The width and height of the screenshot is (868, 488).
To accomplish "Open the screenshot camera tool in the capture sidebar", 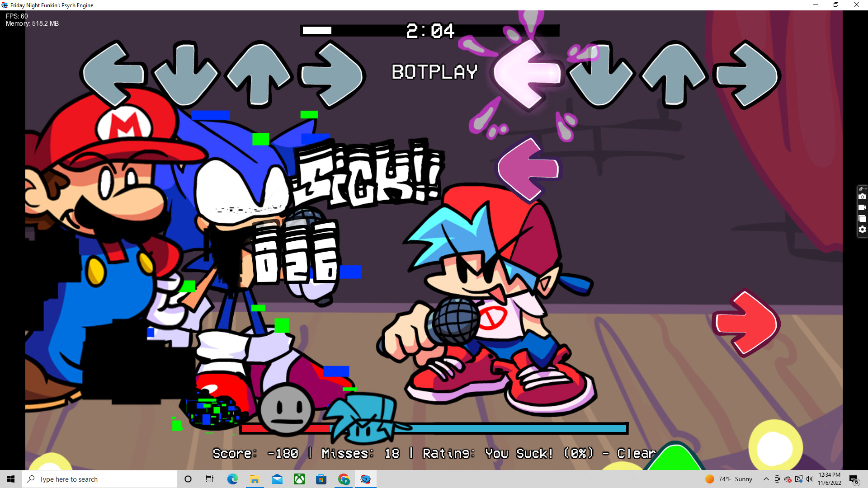I will (x=863, y=197).
